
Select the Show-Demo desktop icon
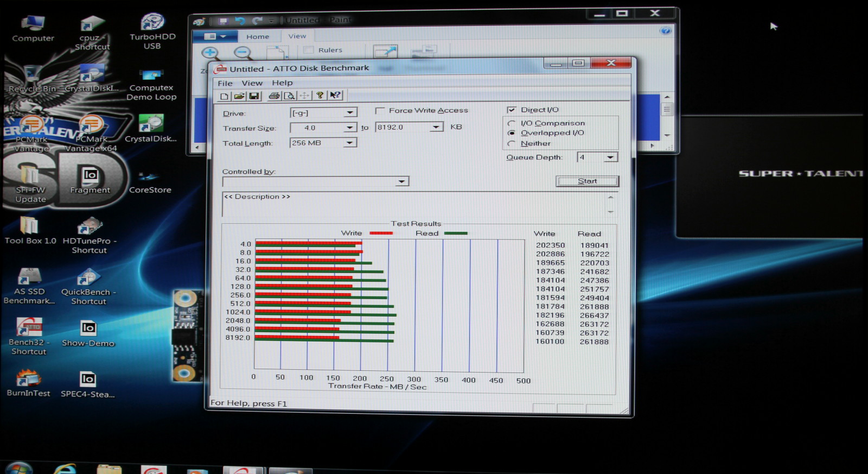[x=88, y=333]
